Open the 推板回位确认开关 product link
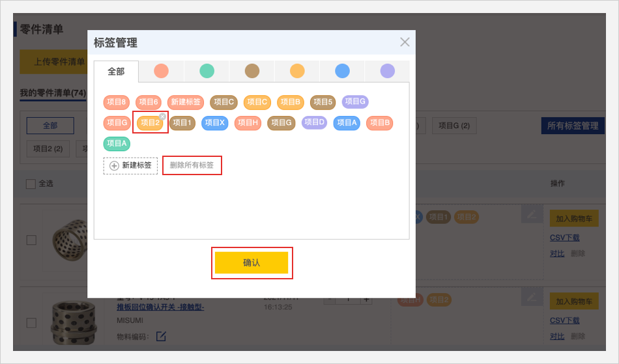Image resolution: width=619 pixels, height=364 pixels. [x=160, y=307]
